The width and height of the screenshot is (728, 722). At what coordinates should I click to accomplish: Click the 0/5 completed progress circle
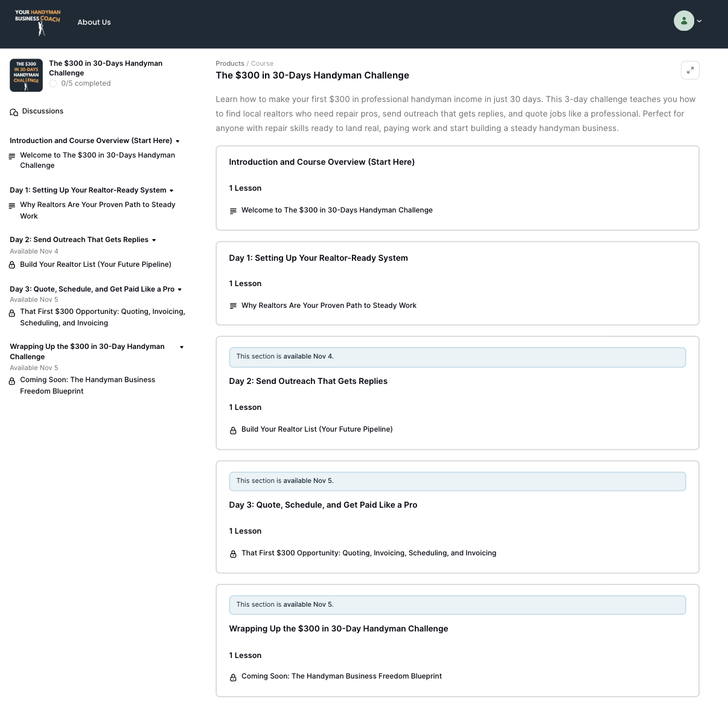click(53, 84)
